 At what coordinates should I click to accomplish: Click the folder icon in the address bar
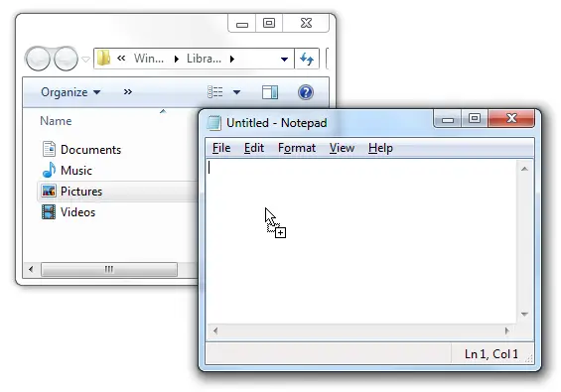(x=103, y=59)
